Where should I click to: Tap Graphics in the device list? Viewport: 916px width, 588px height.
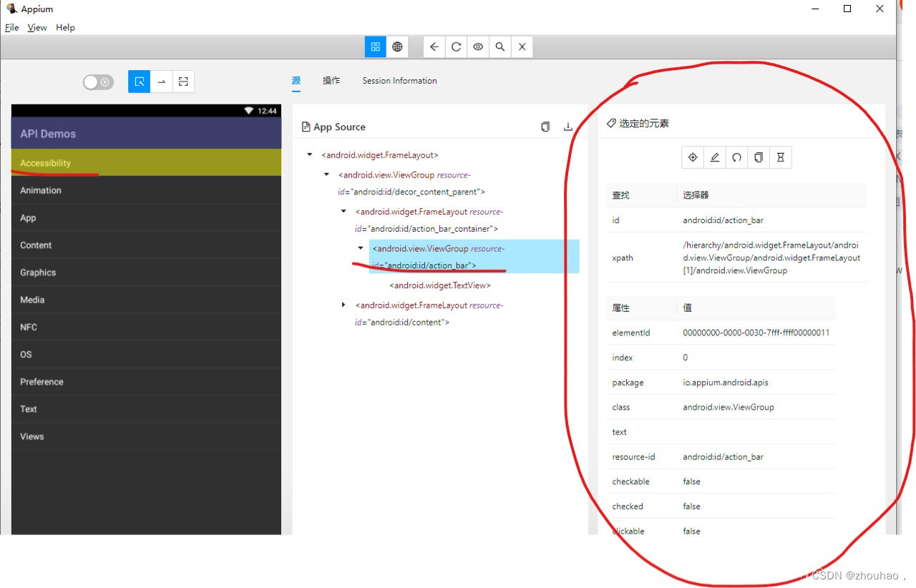coord(146,273)
